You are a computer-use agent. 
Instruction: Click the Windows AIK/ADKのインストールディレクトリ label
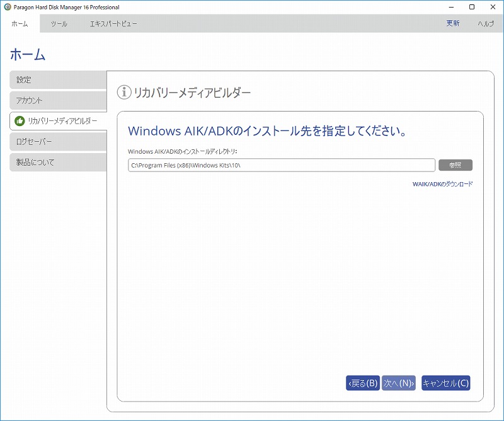182,151
